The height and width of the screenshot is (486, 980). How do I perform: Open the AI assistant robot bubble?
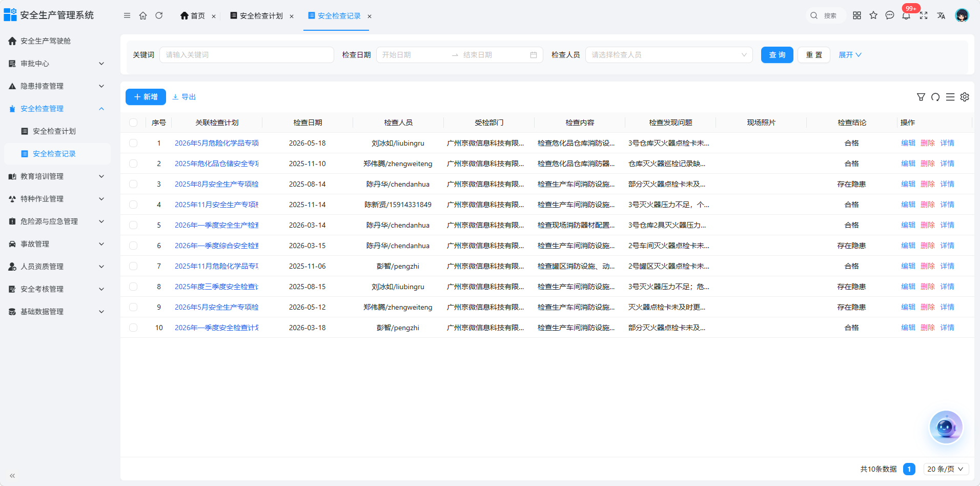(x=946, y=428)
